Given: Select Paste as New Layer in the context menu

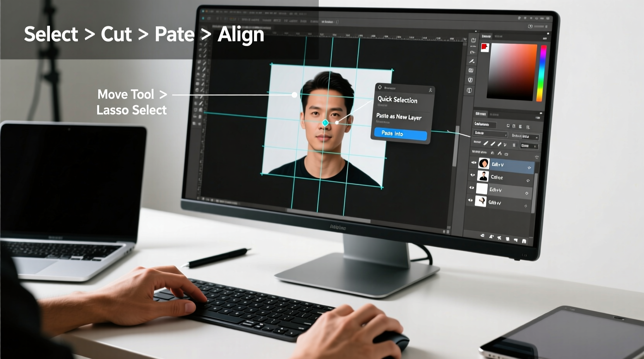Looking at the screenshot, I should (x=399, y=117).
